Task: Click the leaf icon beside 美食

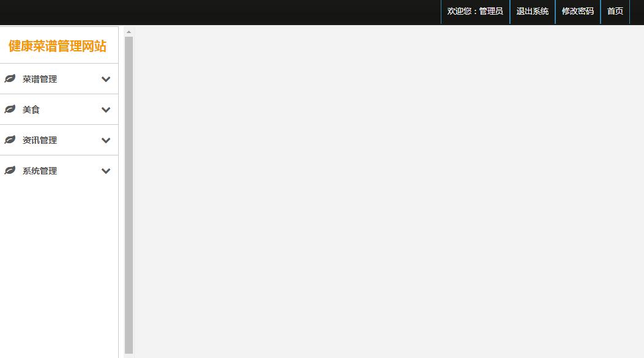Action: point(10,109)
